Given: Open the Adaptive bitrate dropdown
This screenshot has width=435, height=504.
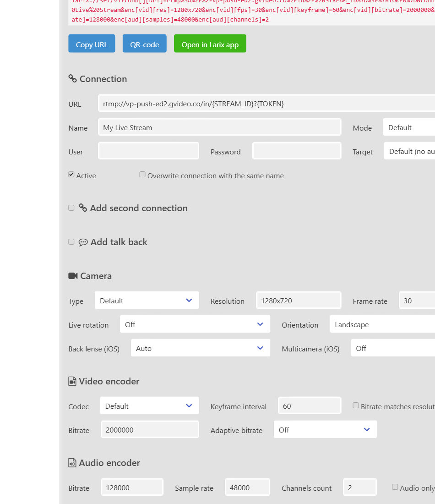Looking at the screenshot, I should pyautogui.click(x=325, y=429).
